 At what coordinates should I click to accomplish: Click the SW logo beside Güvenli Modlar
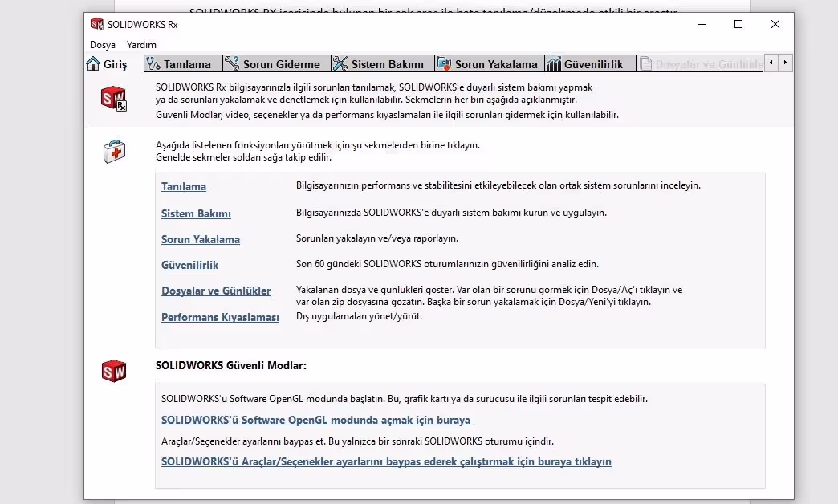pos(114,371)
